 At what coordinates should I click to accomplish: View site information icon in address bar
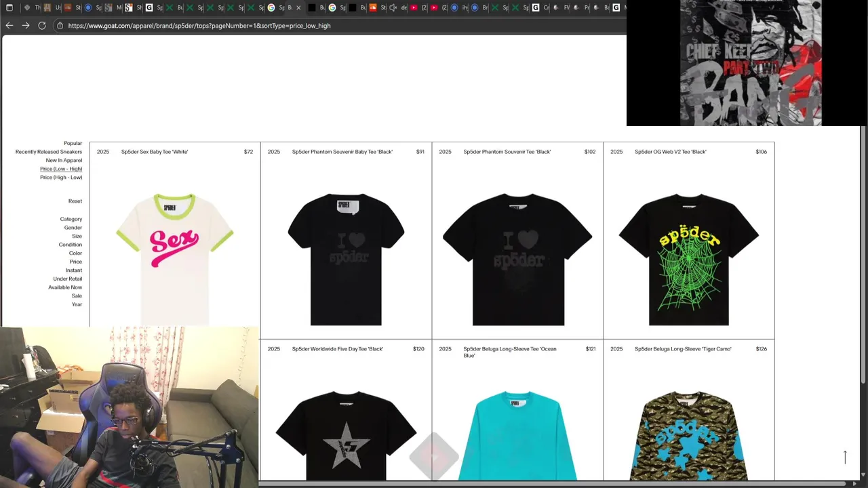point(60,25)
